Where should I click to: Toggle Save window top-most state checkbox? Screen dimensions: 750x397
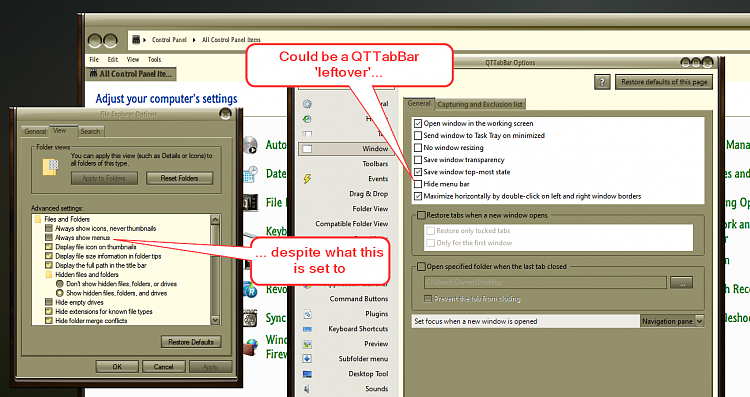tap(418, 172)
